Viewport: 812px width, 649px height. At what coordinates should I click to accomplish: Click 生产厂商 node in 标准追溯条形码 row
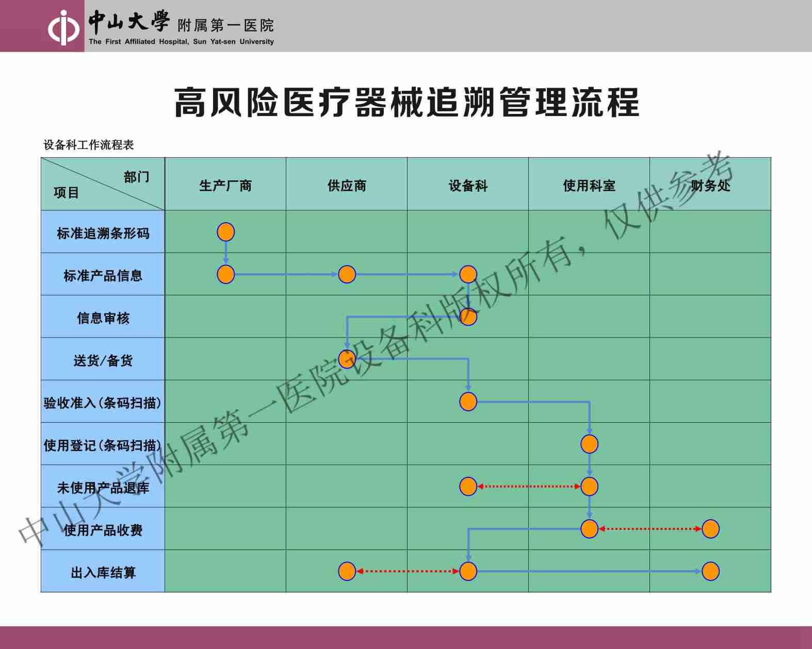225,232
